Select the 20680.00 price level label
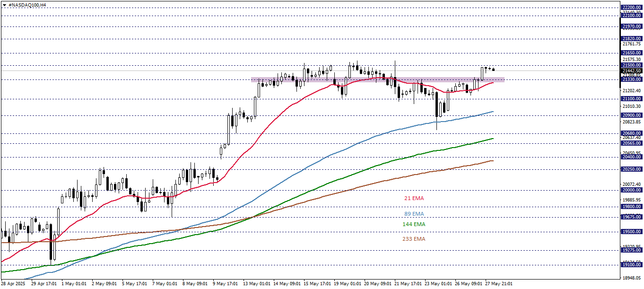Image resolution: width=644 pixels, height=289 pixels. click(x=632, y=133)
